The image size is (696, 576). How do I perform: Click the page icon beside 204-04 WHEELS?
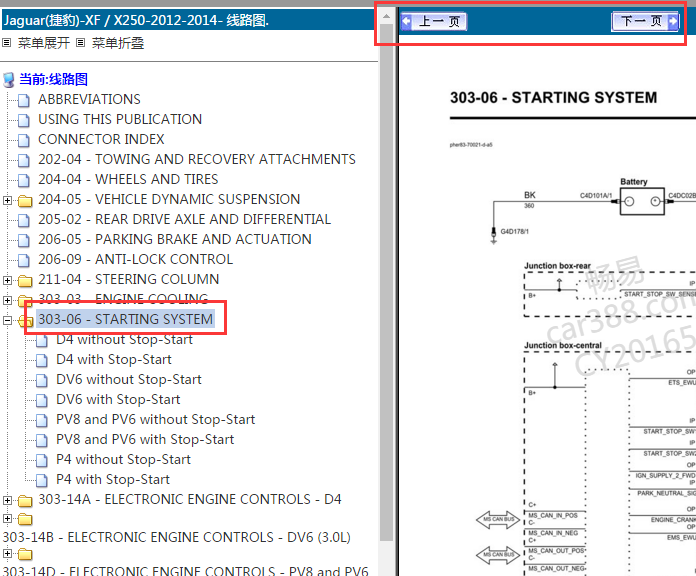24,180
